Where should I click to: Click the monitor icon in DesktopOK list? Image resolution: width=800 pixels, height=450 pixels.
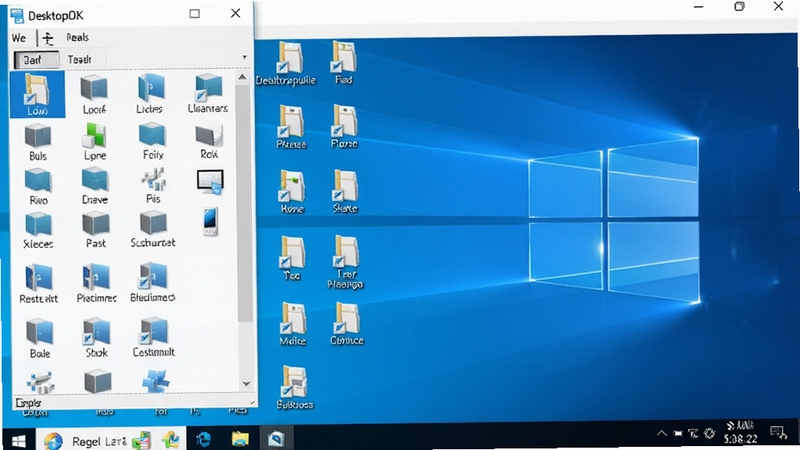click(x=210, y=182)
